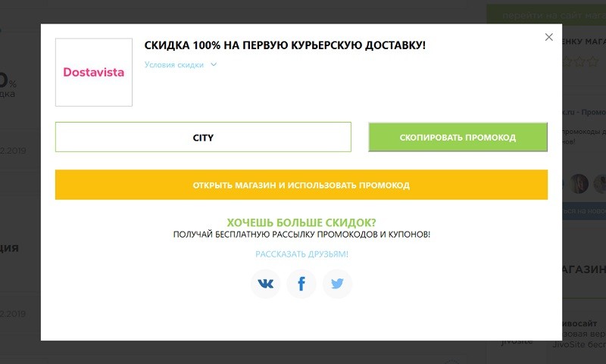Click the discount title heading
The image size is (606, 364).
tap(285, 45)
